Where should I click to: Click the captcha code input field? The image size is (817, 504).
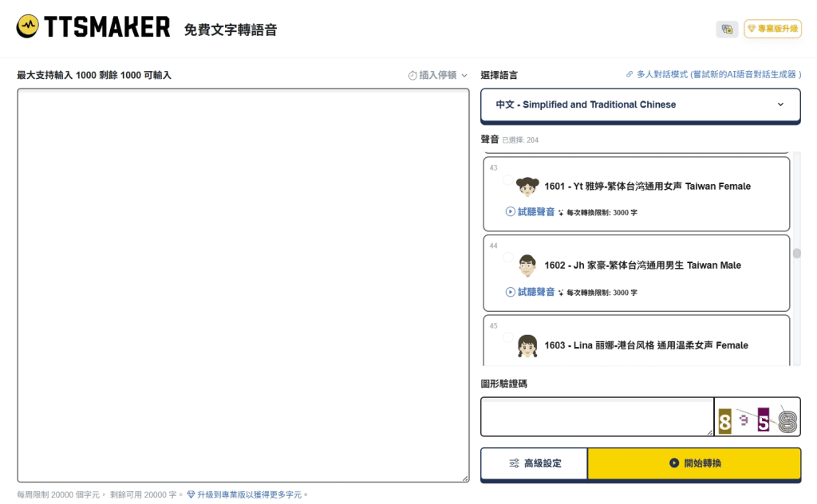click(x=597, y=416)
